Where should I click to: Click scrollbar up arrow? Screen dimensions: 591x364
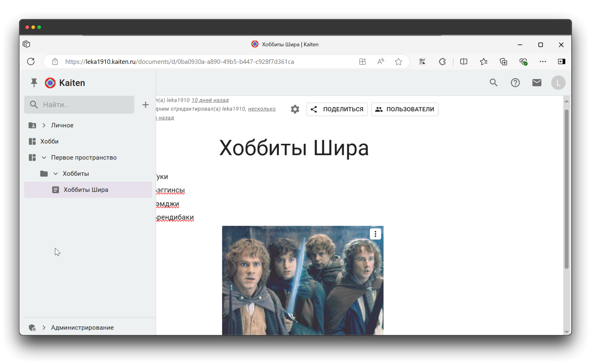click(566, 101)
